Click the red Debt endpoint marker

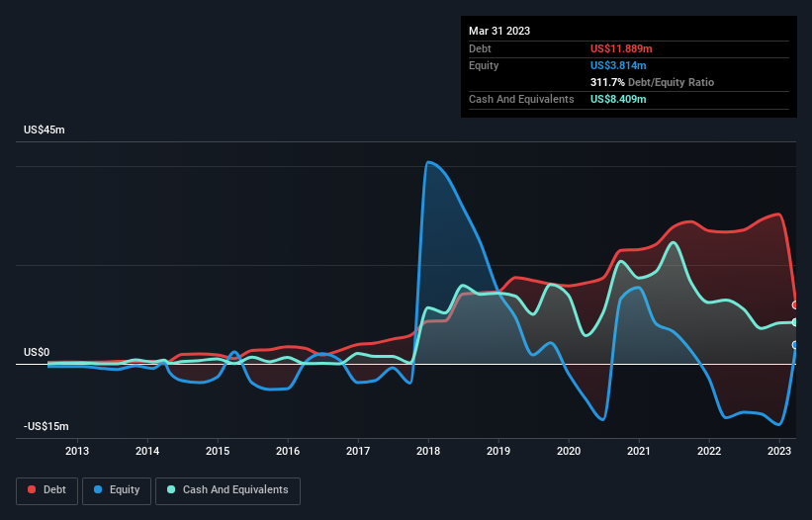[x=795, y=305]
